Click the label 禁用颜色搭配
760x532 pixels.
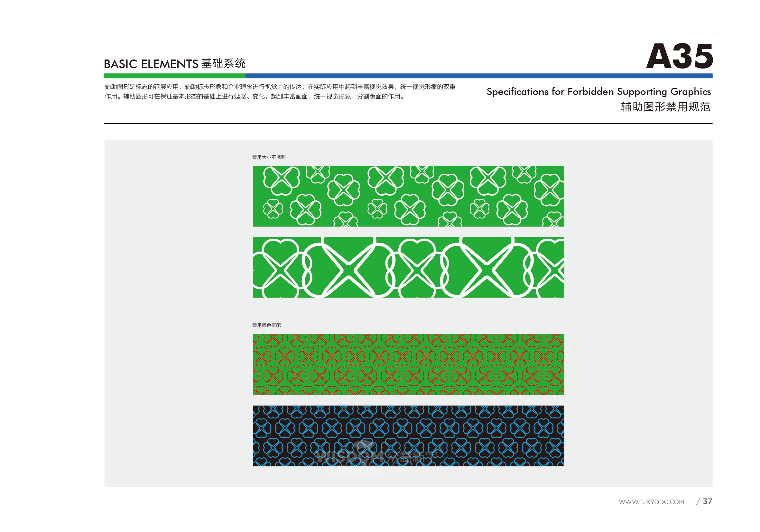[266, 326]
